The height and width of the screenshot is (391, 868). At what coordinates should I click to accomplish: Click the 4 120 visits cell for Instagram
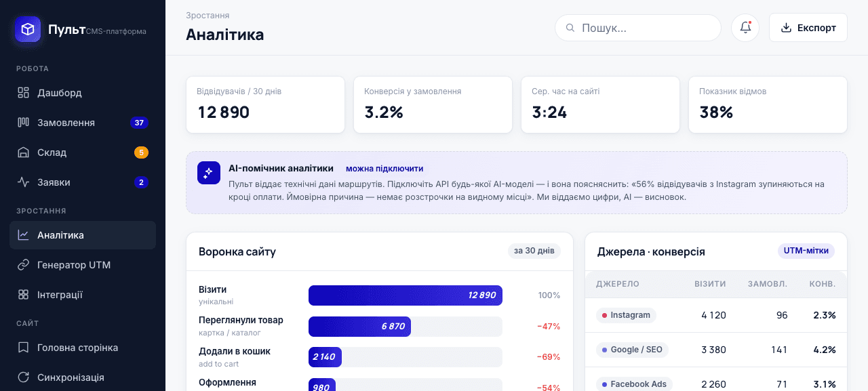coord(713,315)
